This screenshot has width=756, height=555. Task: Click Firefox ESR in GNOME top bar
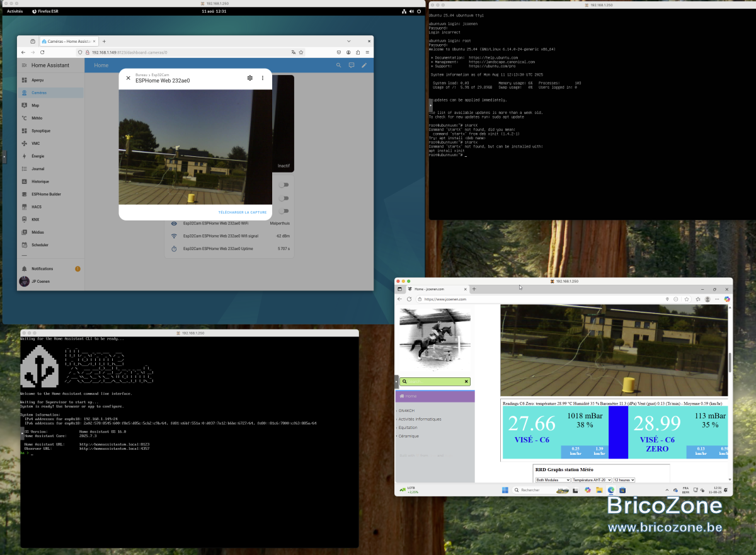[46, 11]
